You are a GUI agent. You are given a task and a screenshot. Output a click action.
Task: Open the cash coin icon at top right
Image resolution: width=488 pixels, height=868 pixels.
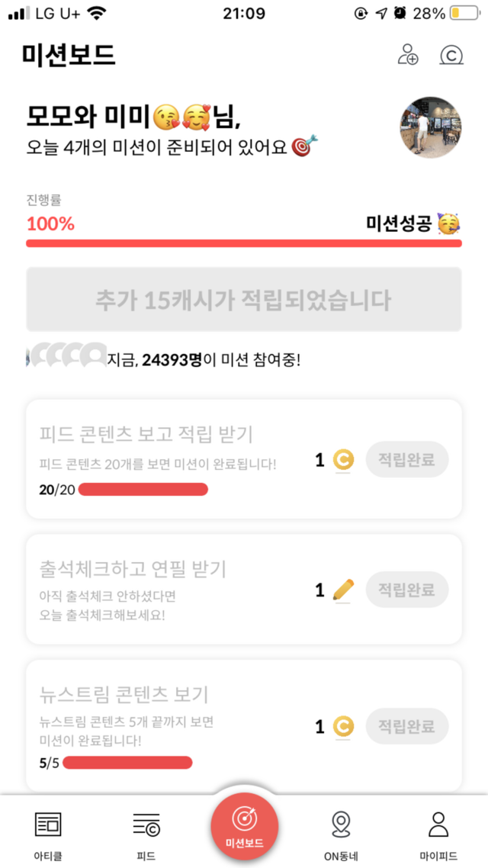pyautogui.click(x=451, y=56)
